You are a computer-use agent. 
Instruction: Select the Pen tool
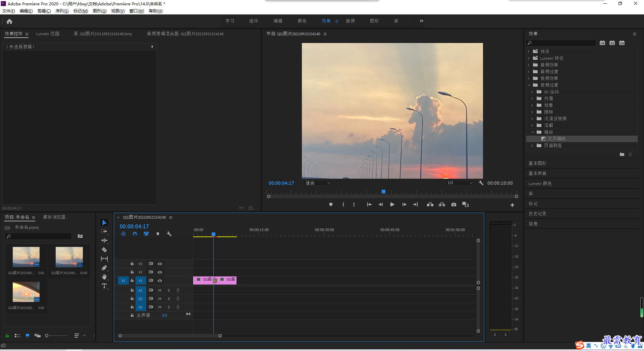104,268
